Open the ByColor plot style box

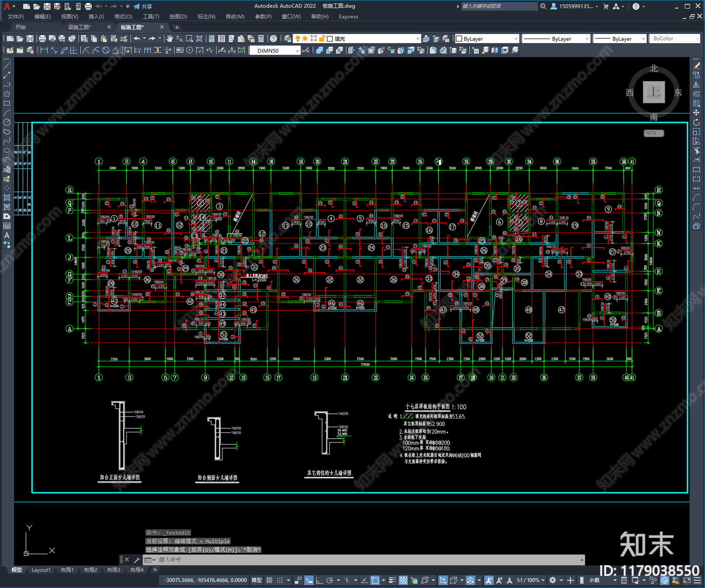click(675, 39)
